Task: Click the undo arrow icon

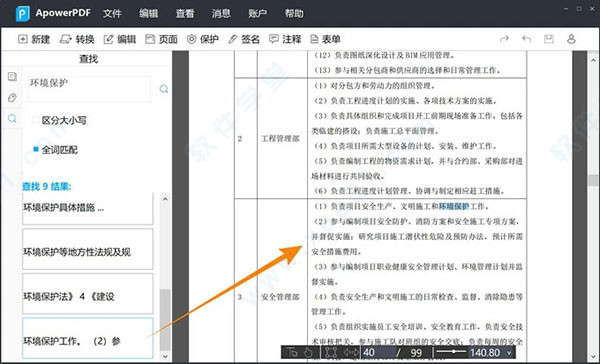Action: pyautogui.click(x=527, y=39)
